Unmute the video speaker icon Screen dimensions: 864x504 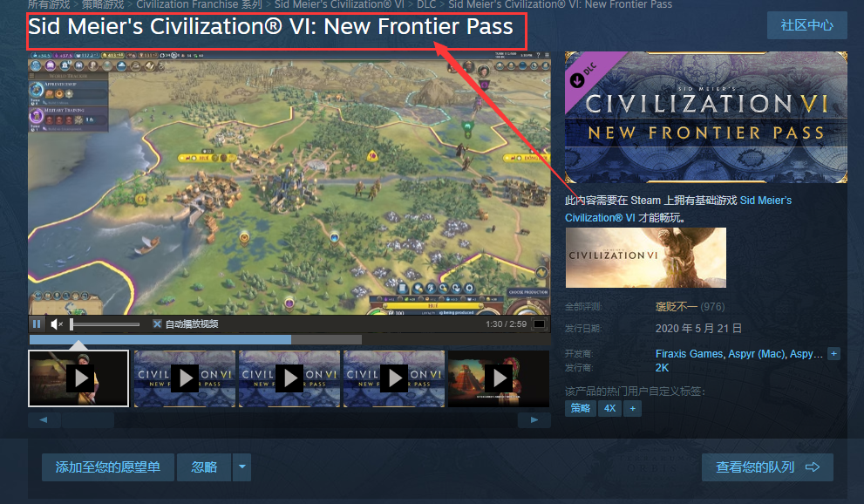point(57,324)
